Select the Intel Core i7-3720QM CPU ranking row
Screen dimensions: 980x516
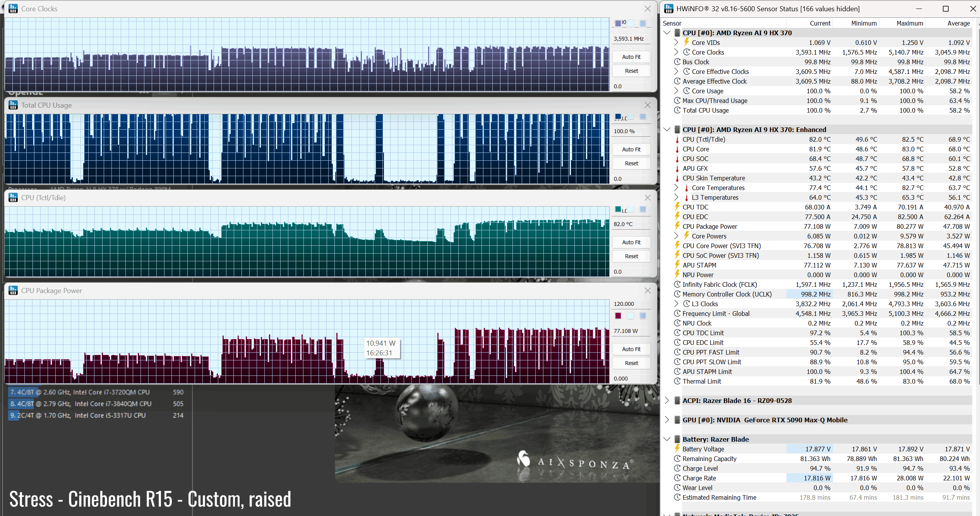click(x=96, y=392)
